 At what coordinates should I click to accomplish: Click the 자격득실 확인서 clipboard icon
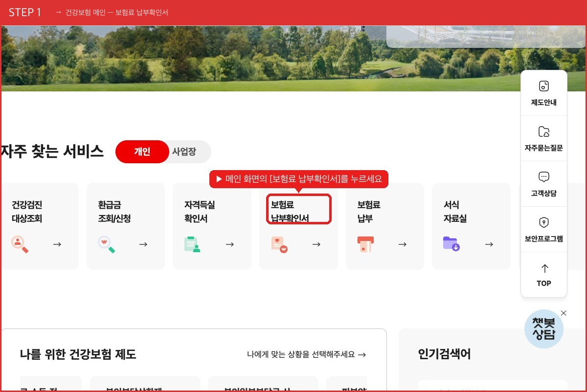coord(192,244)
